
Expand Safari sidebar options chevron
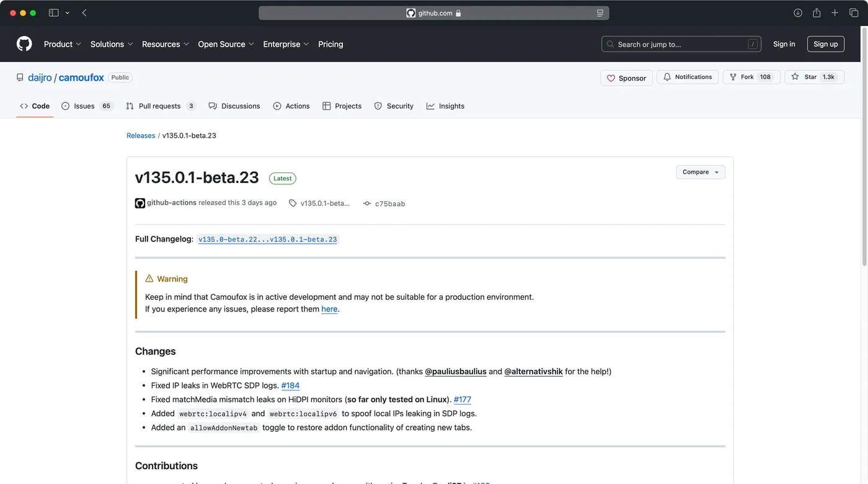67,13
